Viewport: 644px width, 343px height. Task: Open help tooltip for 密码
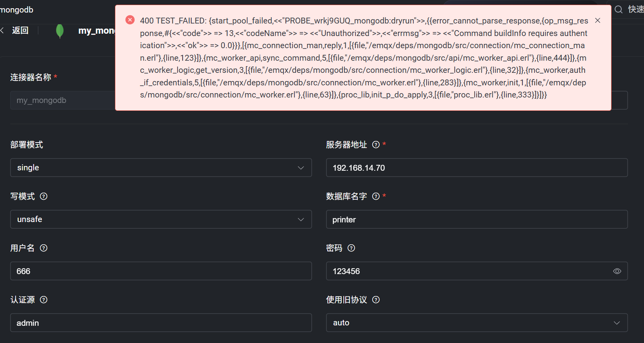[x=351, y=248]
